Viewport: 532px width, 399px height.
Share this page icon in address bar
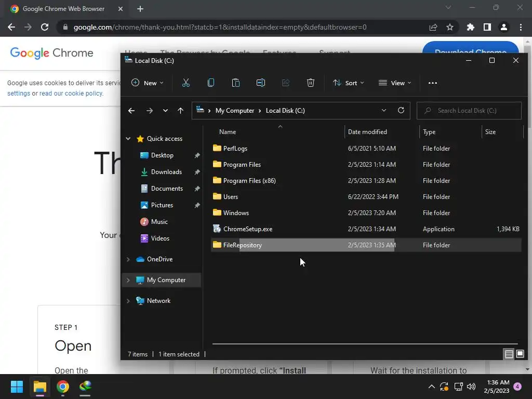point(433,27)
